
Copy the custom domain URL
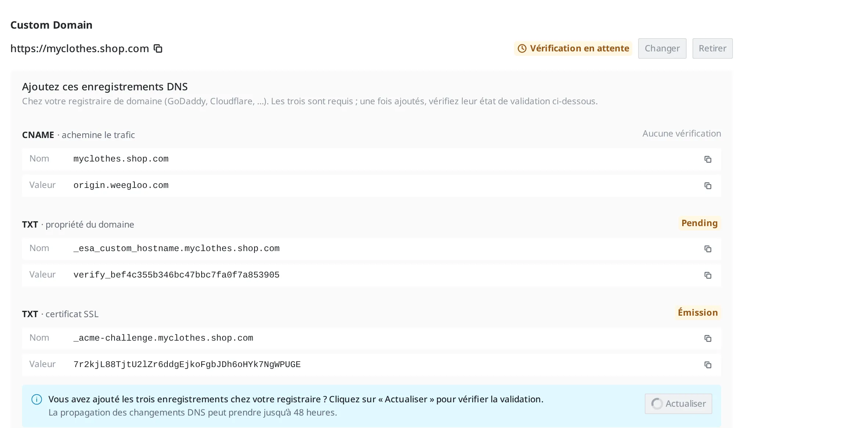click(x=158, y=48)
